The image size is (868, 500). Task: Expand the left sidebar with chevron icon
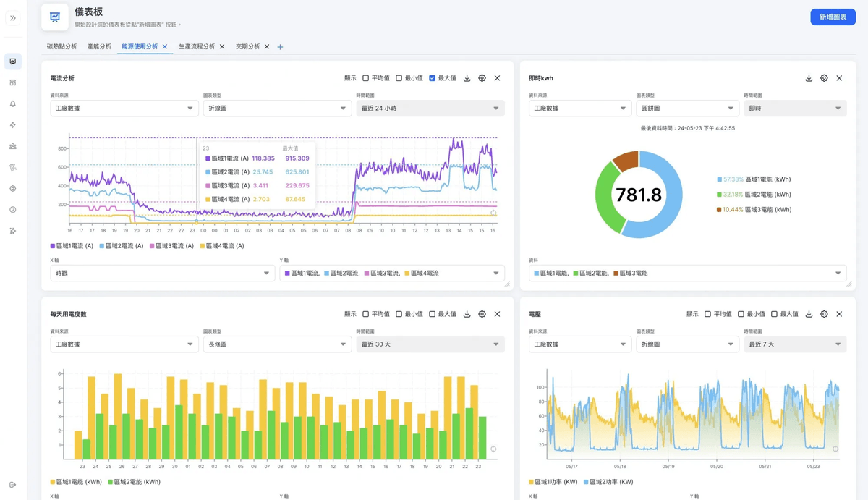point(13,18)
